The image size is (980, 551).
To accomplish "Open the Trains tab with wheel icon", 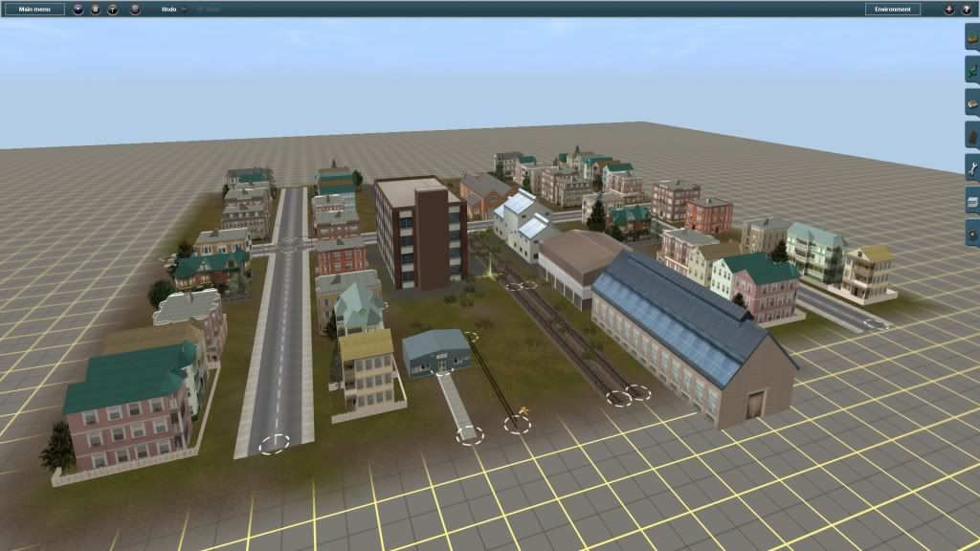I will [972, 233].
